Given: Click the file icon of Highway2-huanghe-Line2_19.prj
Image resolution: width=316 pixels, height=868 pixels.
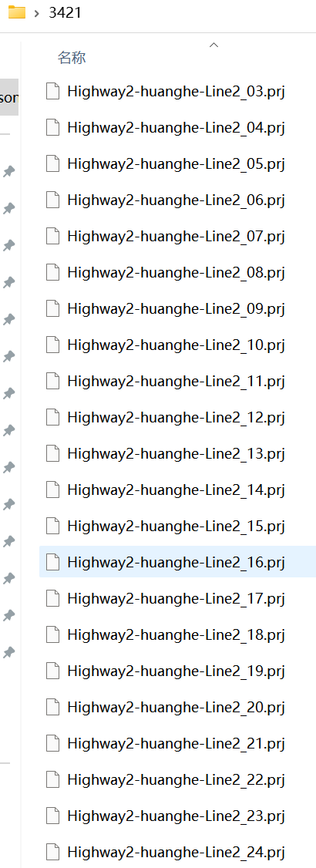Looking at the screenshot, I should pyautogui.click(x=52, y=671).
